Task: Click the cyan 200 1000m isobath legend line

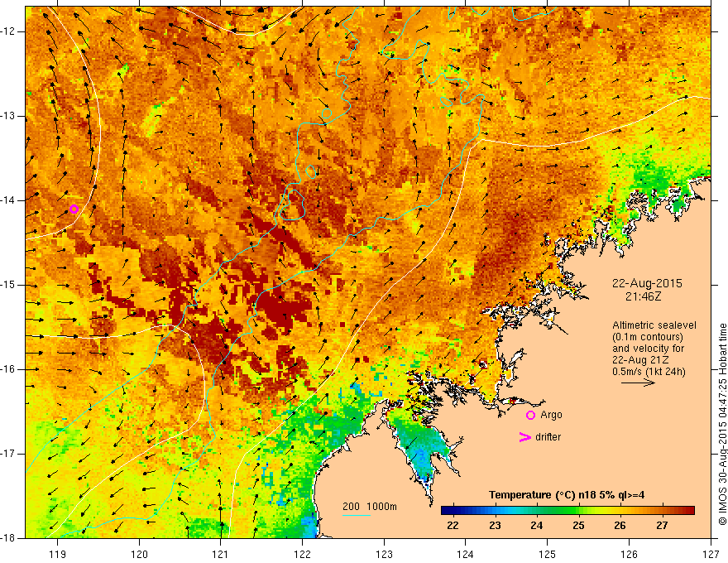Action: pos(356,515)
